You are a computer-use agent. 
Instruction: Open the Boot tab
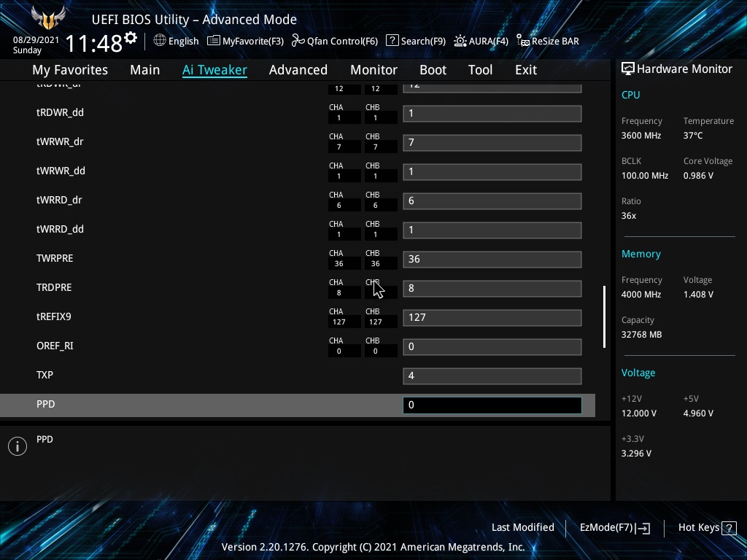pyautogui.click(x=433, y=70)
